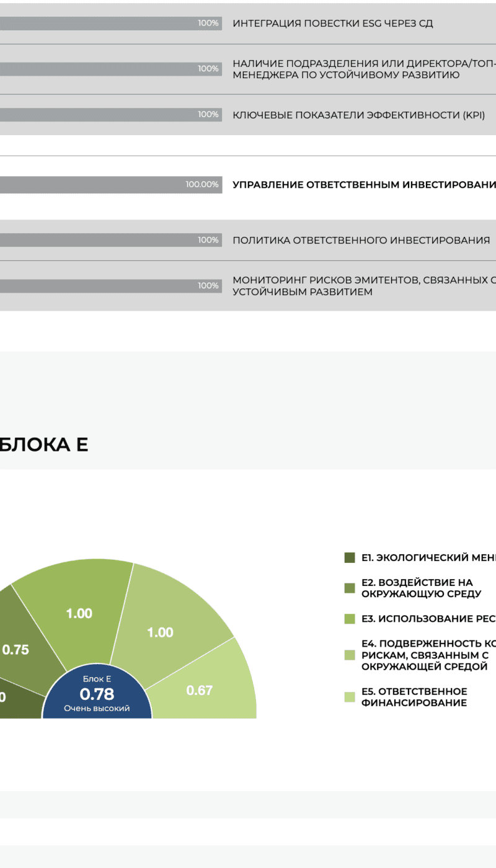This screenshot has width=496, height=868.
Task: Click the KPI row progress bar
Action: tap(110, 115)
